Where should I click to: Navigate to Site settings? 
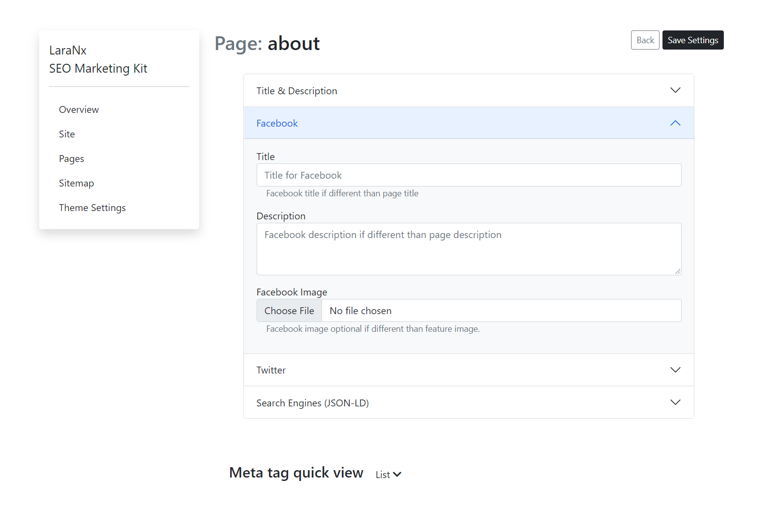point(67,133)
